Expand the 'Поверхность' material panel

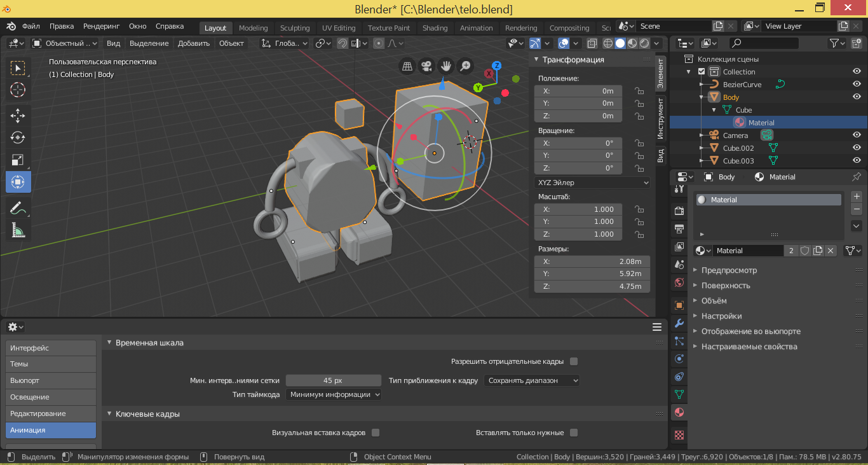coord(725,286)
